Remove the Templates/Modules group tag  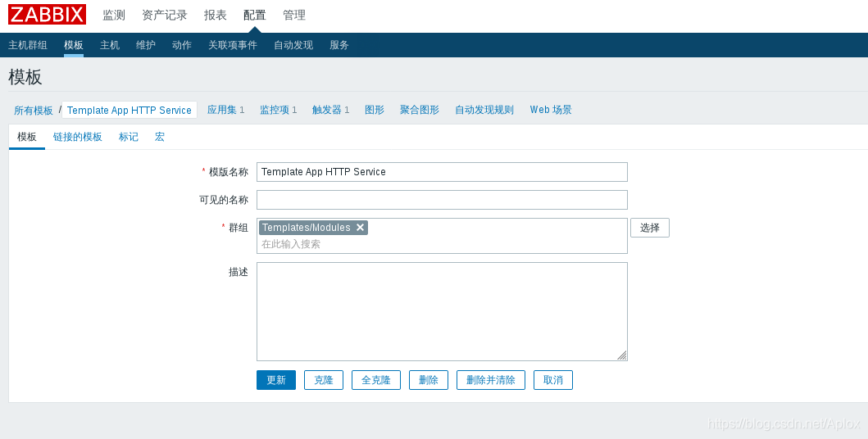(360, 227)
